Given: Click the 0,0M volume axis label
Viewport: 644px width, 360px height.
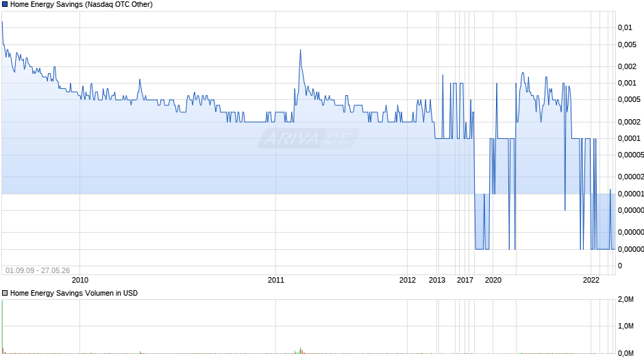Looking at the screenshot, I should pyautogui.click(x=626, y=353).
